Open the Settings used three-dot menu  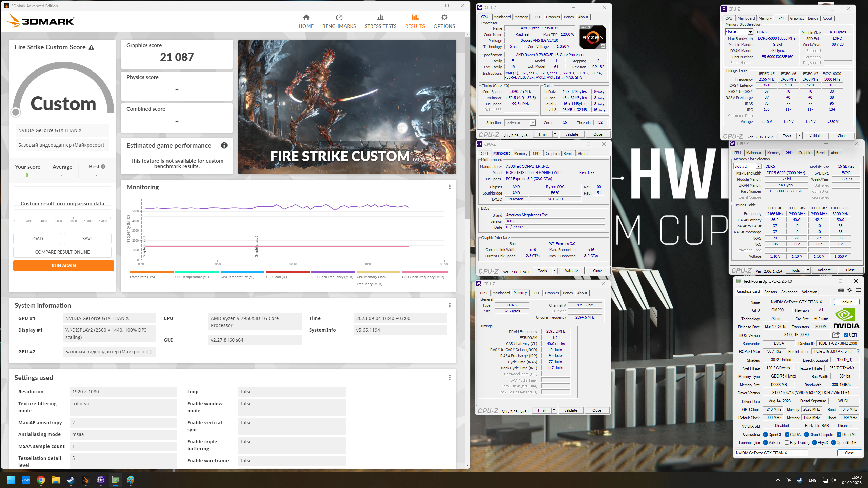pos(450,378)
